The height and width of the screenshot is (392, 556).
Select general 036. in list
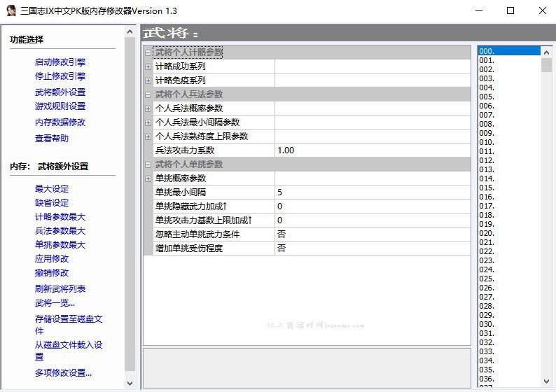509,379
